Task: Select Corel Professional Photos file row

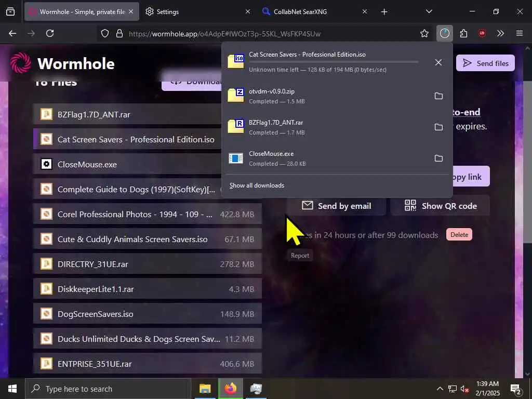Action: (x=148, y=214)
